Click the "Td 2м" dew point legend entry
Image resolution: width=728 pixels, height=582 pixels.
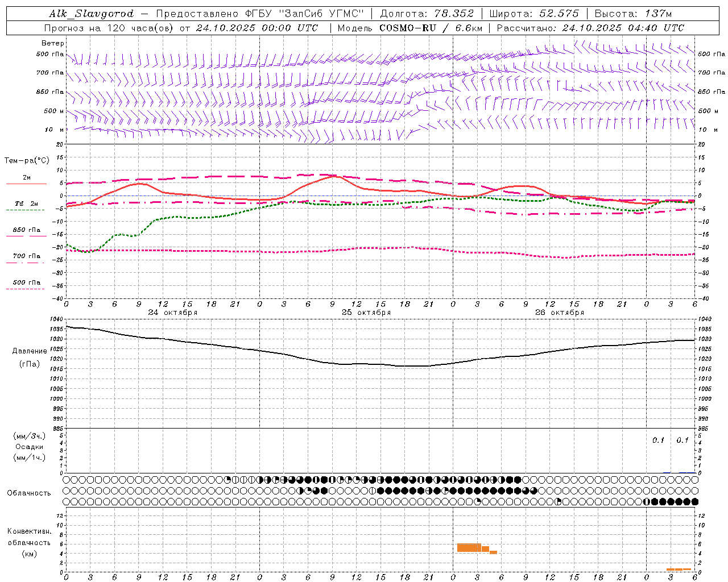click(27, 203)
